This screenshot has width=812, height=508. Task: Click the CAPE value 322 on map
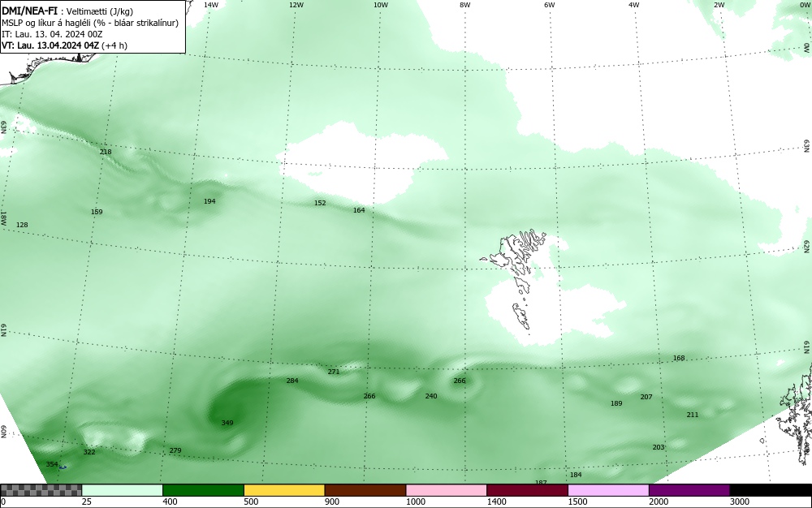pyautogui.click(x=89, y=452)
